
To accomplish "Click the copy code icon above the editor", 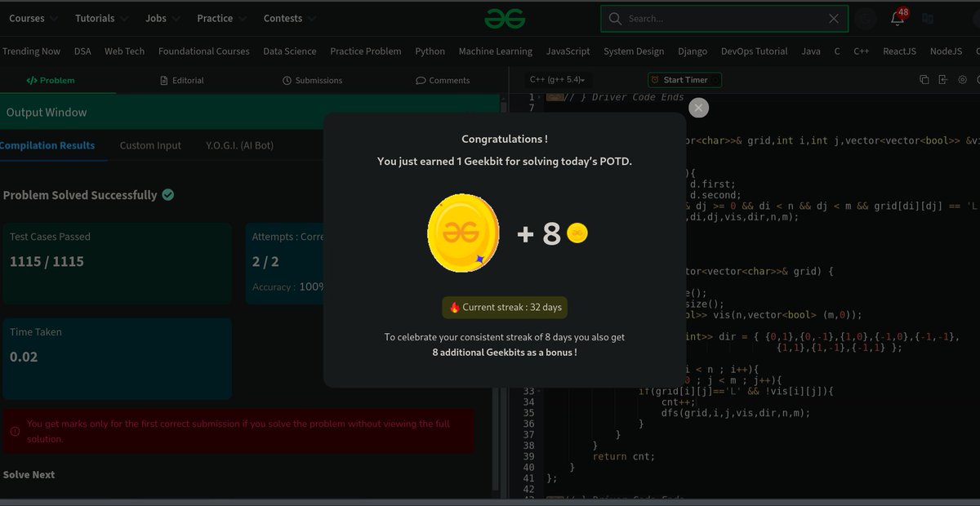I will 924,80.
